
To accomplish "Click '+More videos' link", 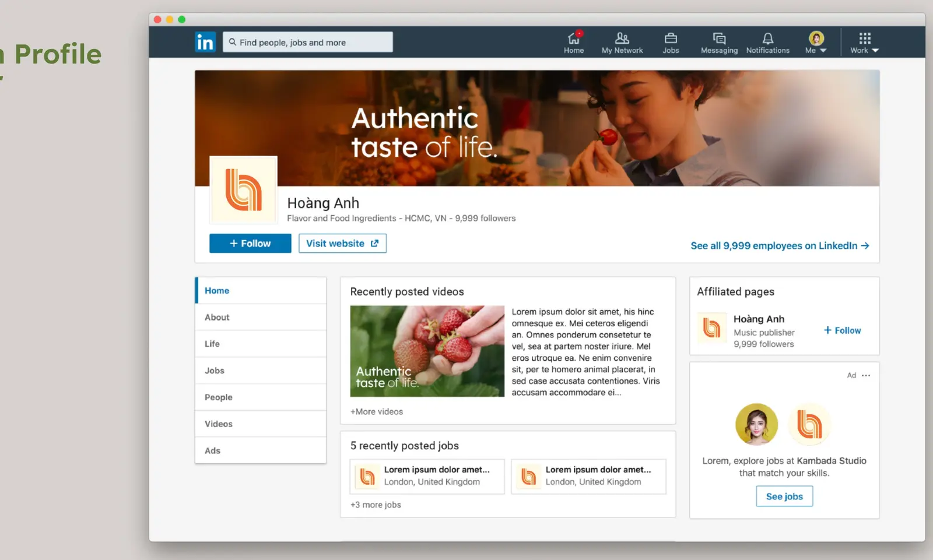I will coord(377,411).
